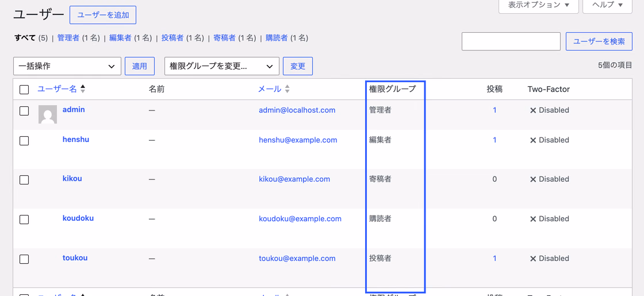Click the 投稿 column header
This screenshot has width=644, height=296.
click(x=494, y=89)
